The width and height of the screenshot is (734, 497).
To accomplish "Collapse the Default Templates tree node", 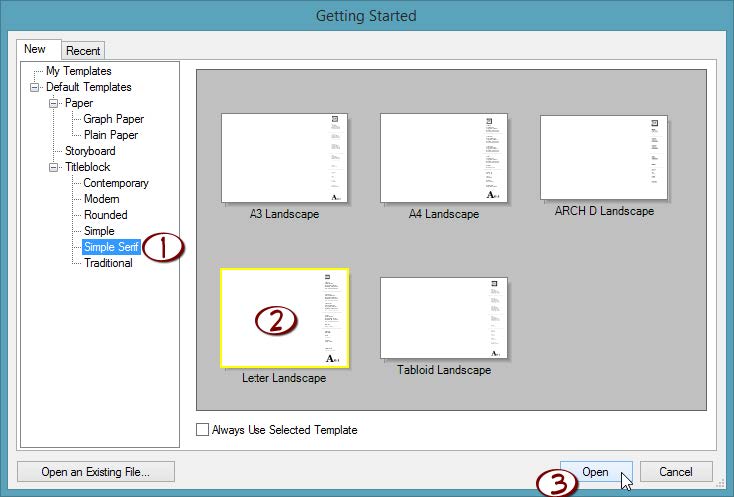I will point(36,87).
